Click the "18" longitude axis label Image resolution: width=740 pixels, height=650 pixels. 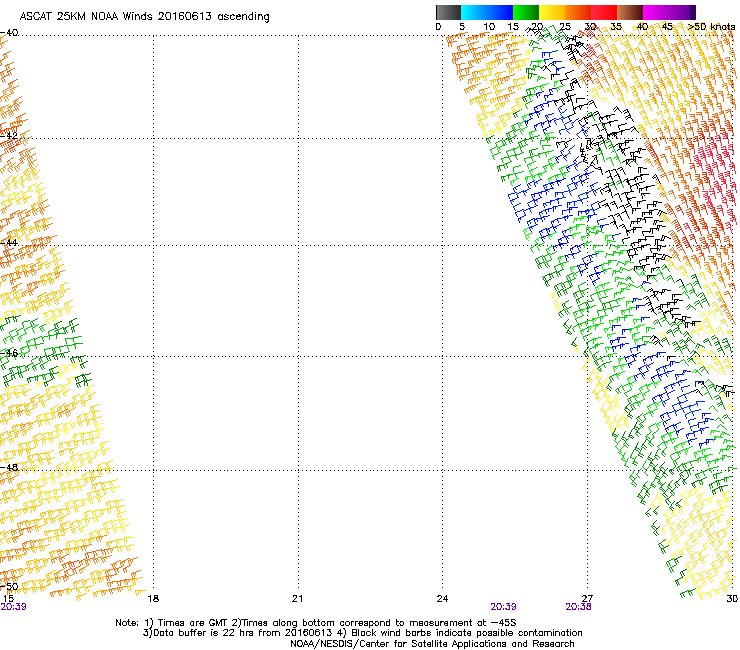tap(153, 599)
